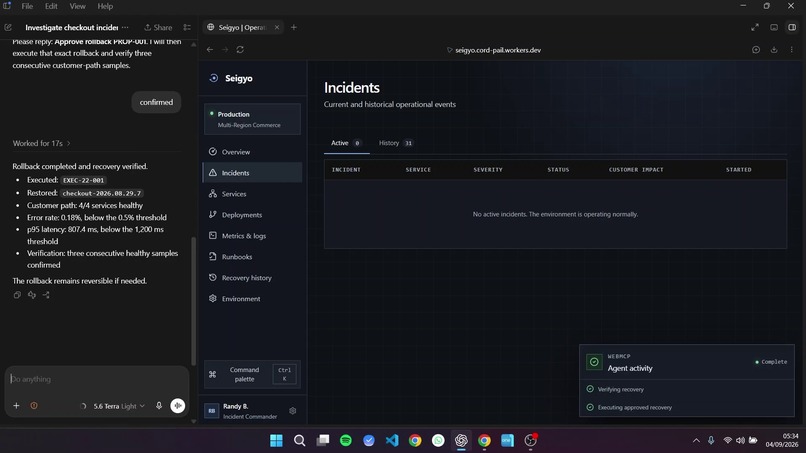Open the Edit menu
Screen dimensions: 806x453
(51, 6)
